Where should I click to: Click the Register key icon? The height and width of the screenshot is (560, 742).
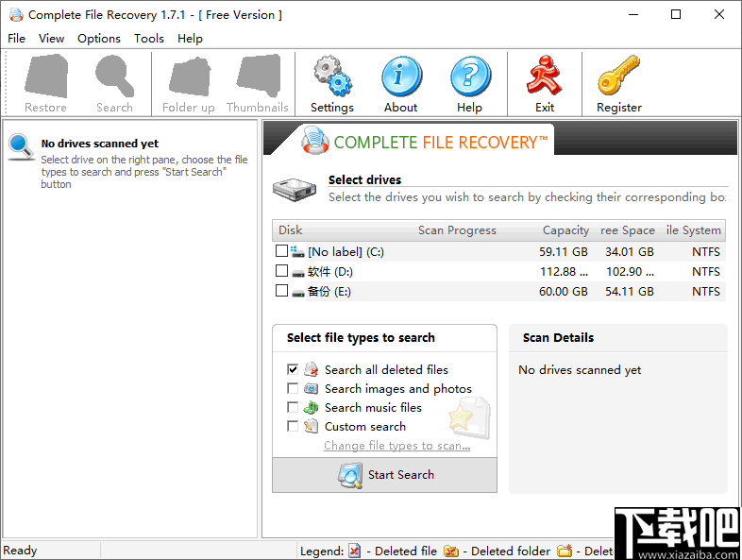pos(618,75)
